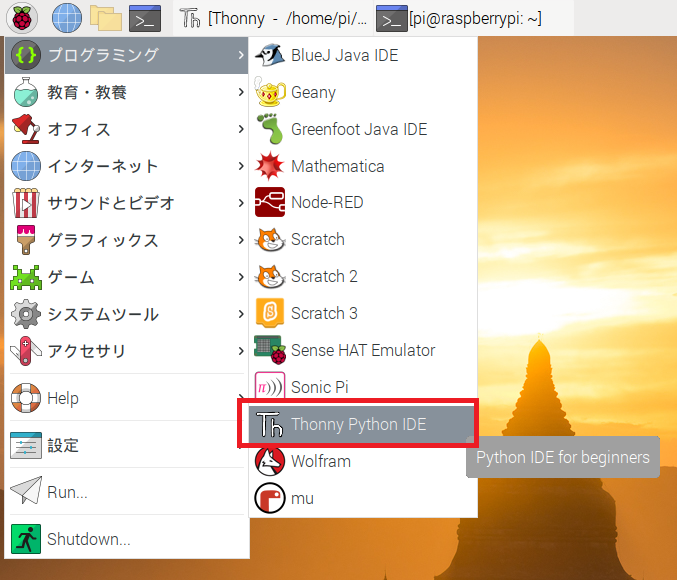Click the Wolfram wolf icon
The width and height of the screenshot is (677, 580).
click(270, 461)
